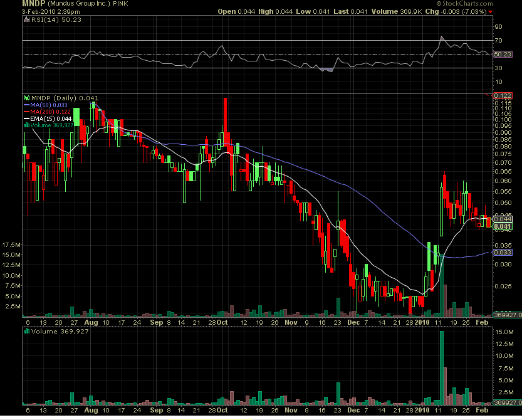Click the MNDP ticker symbol in the chart title
This screenshot has height=420, width=522.
(x=34, y=4)
